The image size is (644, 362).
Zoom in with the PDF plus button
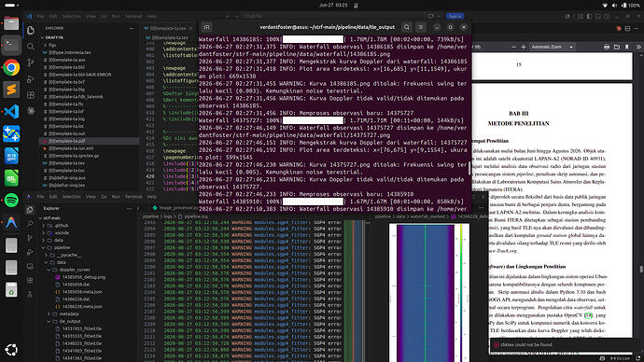pyautogui.click(x=524, y=48)
